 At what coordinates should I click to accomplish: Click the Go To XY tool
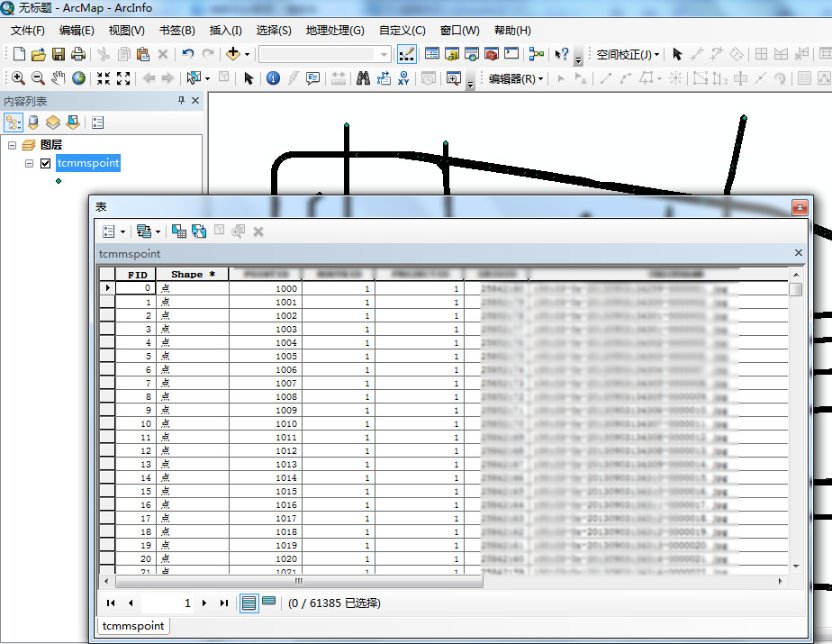pos(403,78)
